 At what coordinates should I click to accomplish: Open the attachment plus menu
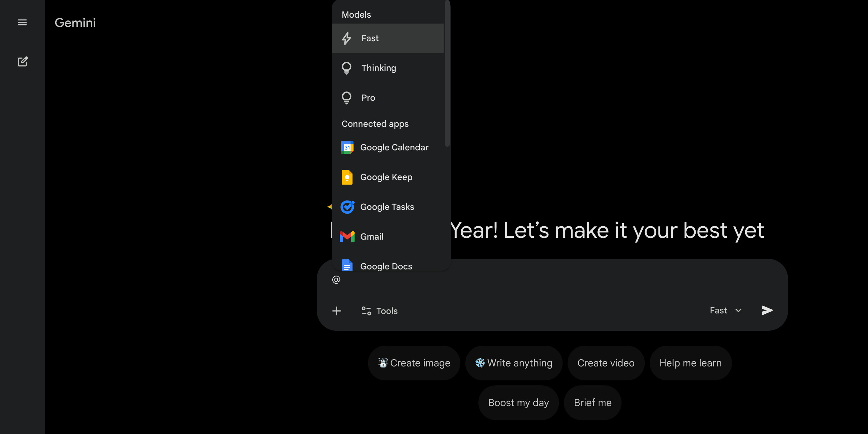337,311
